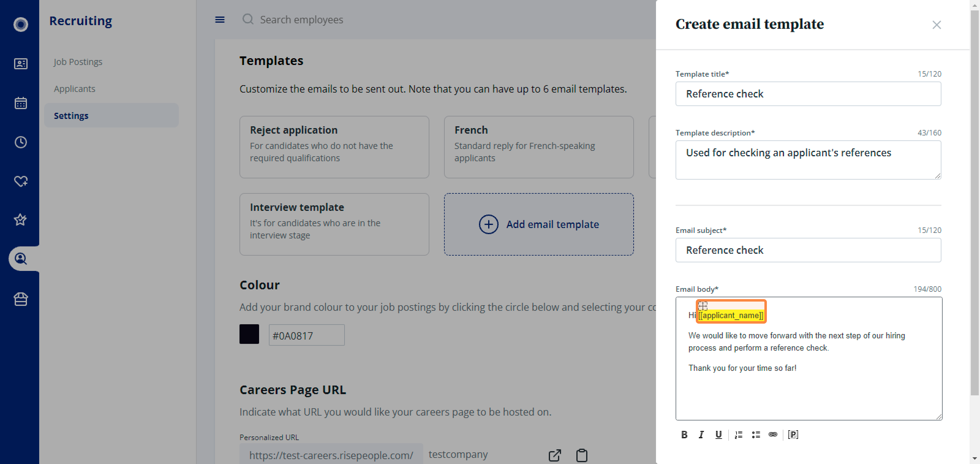Image resolution: width=980 pixels, height=464 pixels.
Task: Click the search magnifier icon
Action: click(x=248, y=19)
